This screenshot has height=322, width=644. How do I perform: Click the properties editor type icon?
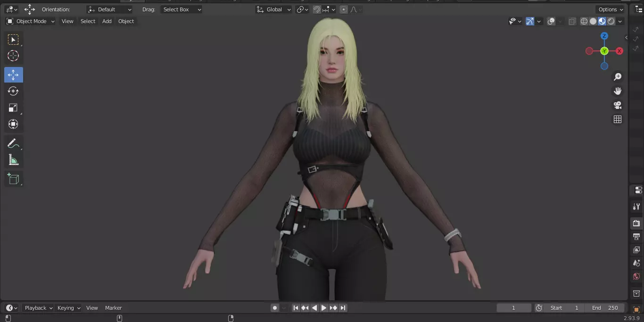click(638, 190)
